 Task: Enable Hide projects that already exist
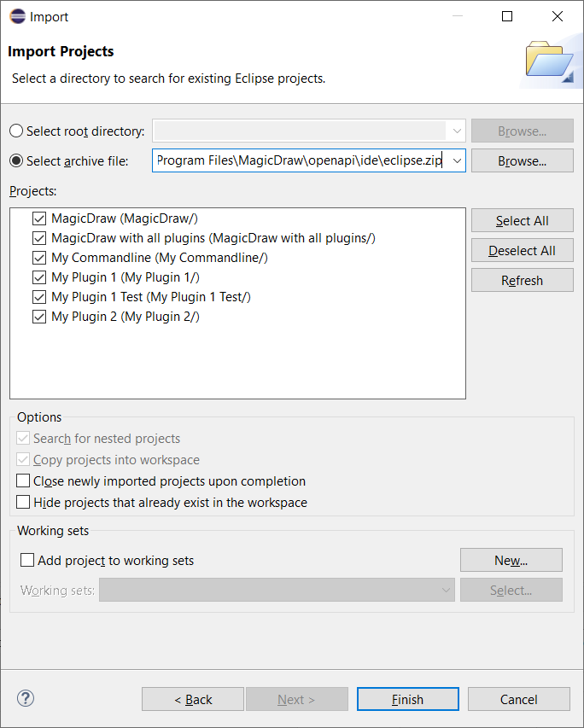coord(23,503)
